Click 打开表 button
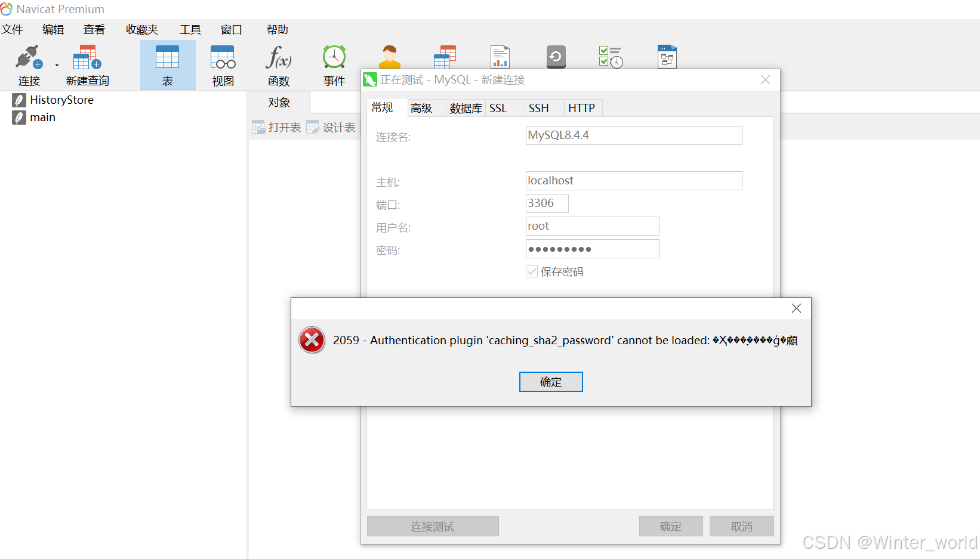 (276, 127)
